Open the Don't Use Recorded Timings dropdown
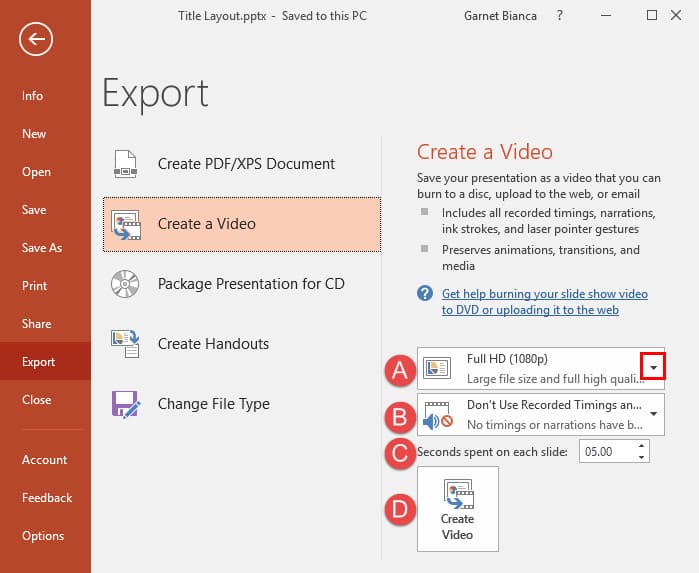699x573 pixels. [653, 413]
